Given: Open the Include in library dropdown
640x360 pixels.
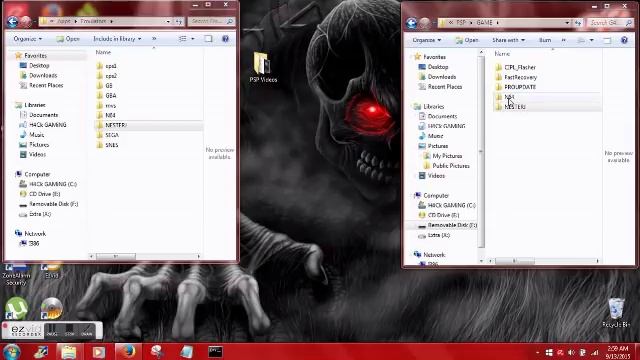Looking at the screenshot, I should tap(117, 39).
